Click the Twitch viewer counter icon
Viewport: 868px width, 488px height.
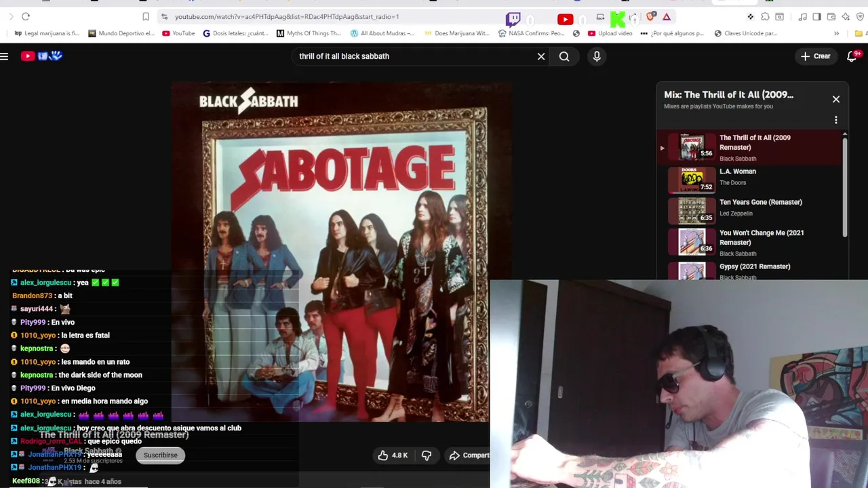(513, 19)
